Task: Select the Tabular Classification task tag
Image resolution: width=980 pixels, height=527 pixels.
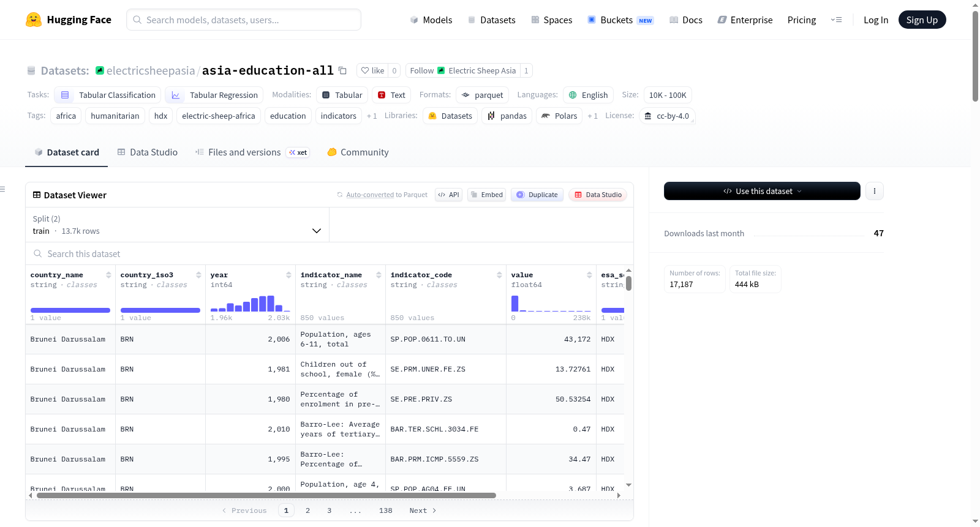Action: [108, 95]
